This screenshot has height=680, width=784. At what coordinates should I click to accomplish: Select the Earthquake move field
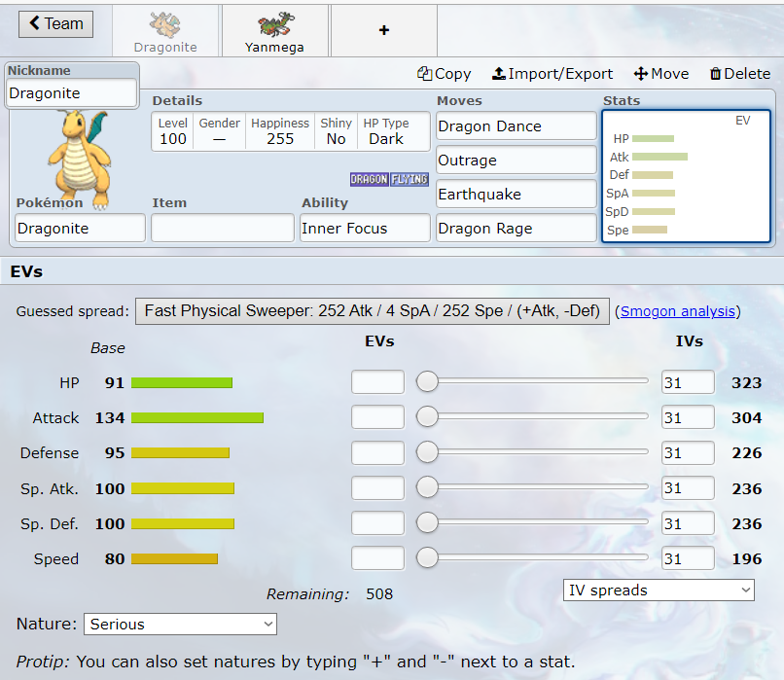click(517, 194)
